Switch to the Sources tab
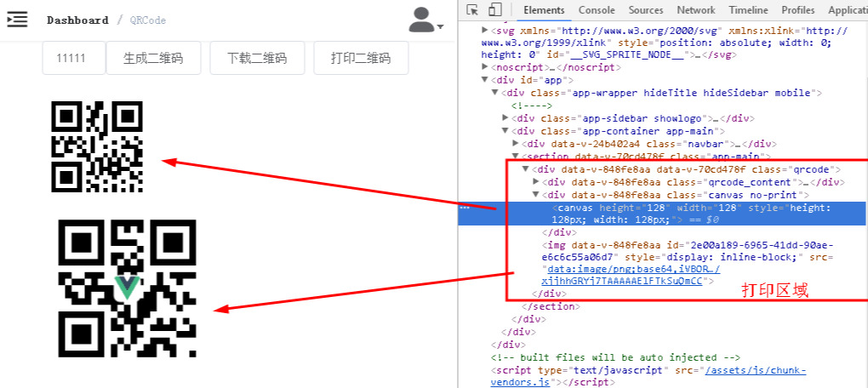Viewport: 868px width, 388px height. coord(646,10)
